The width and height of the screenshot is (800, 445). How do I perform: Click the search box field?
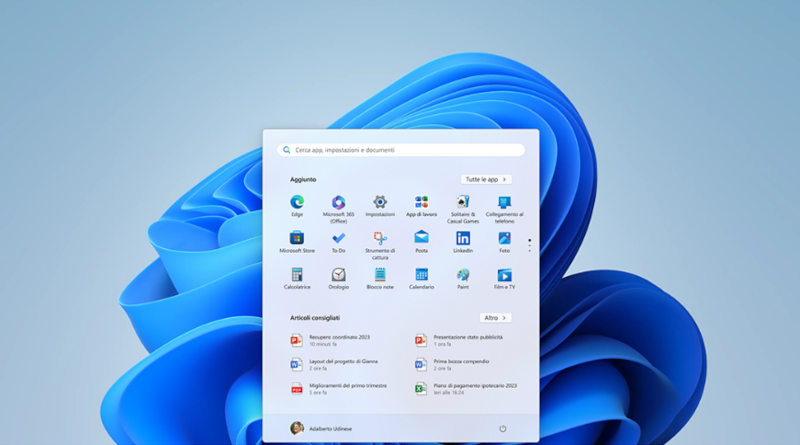[x=401, y=150]
